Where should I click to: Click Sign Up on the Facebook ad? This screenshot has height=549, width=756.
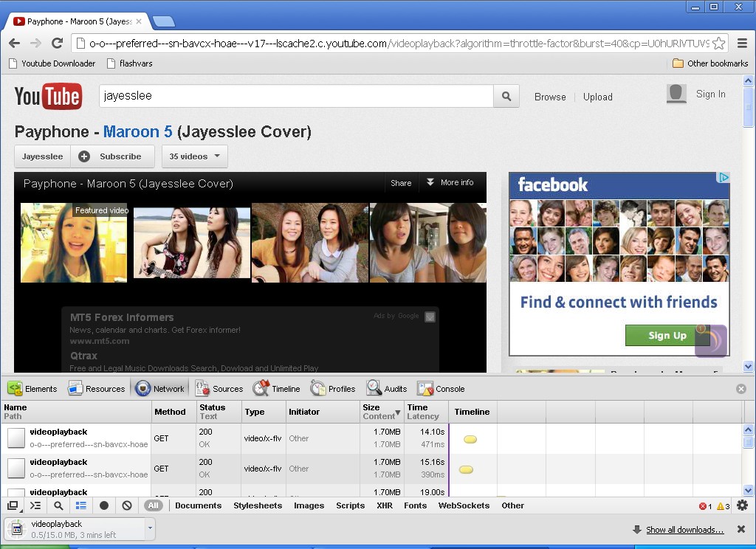click(x=667, y=336)
